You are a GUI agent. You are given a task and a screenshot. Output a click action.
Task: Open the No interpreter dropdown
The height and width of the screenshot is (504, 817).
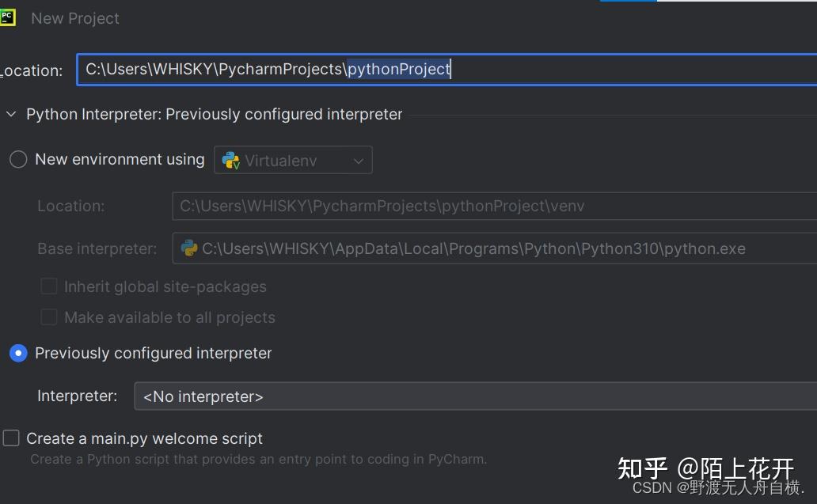(x=475, y=396)
